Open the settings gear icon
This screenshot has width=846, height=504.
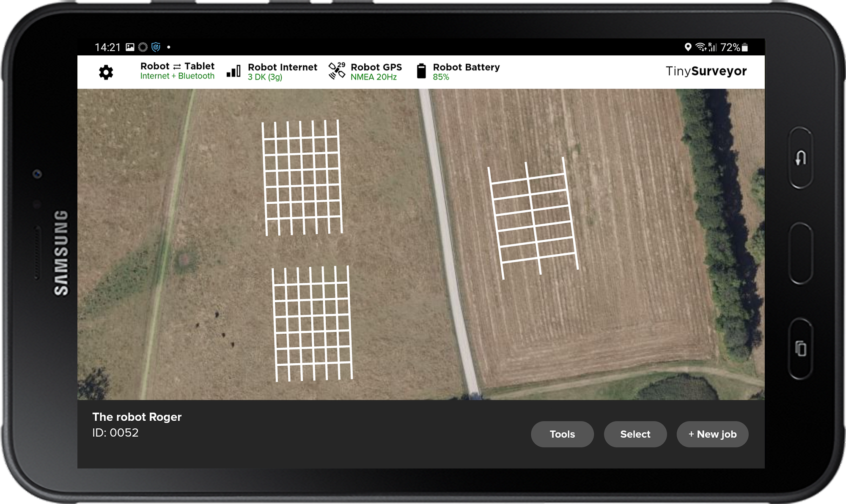tap(106, 72)
